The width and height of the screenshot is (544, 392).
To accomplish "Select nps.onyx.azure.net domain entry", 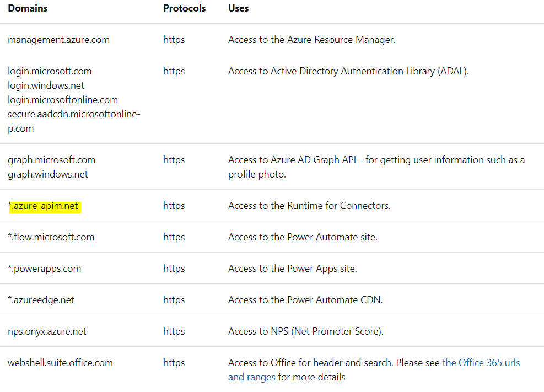I will 47,332.
